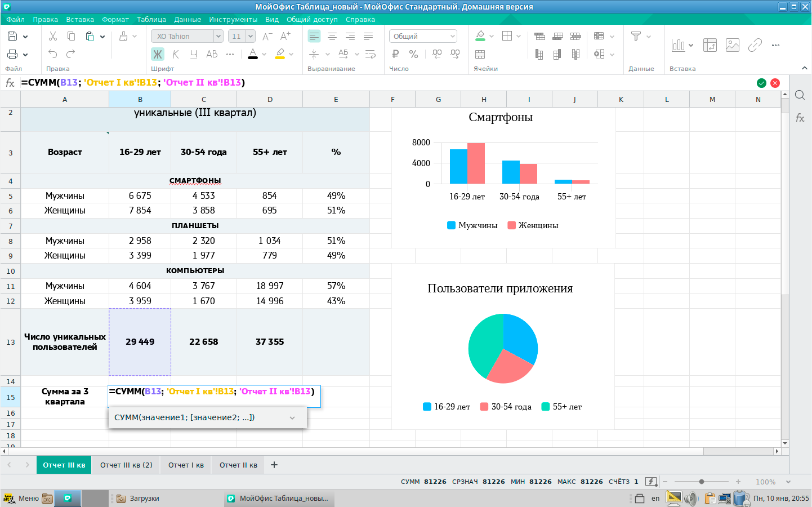Add a new sheet with plus button

(274, 465)
